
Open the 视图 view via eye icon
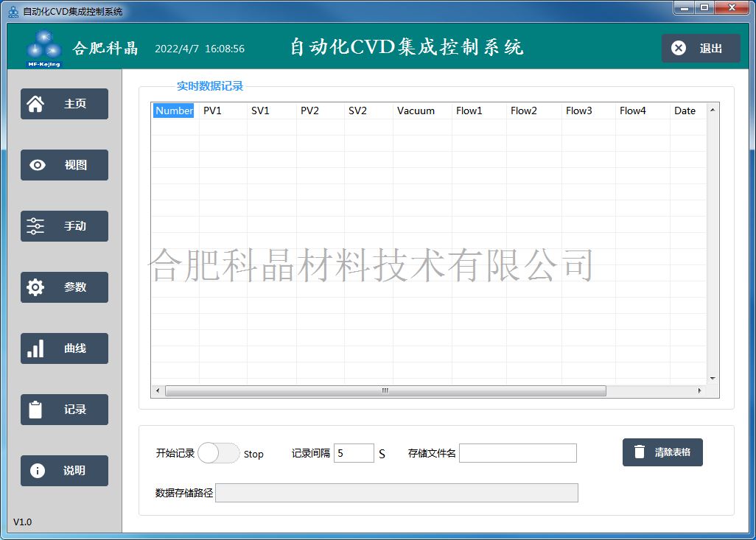(37, 165)
